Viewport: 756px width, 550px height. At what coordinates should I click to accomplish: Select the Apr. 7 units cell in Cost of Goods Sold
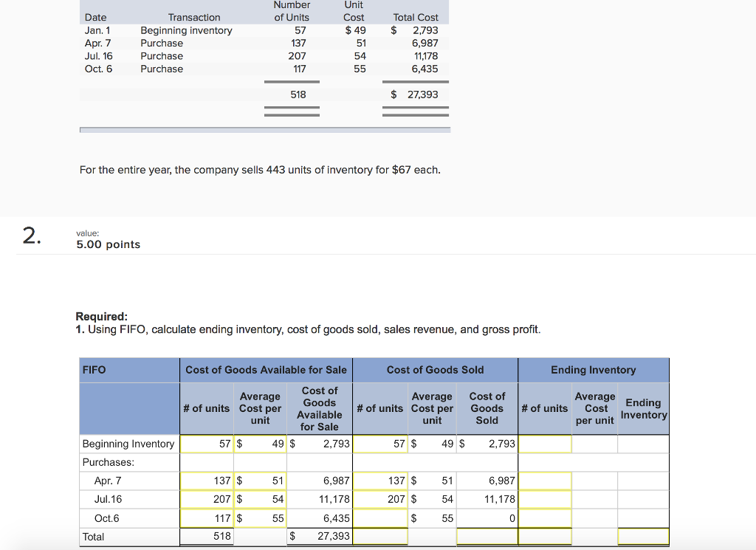[380, 481]
